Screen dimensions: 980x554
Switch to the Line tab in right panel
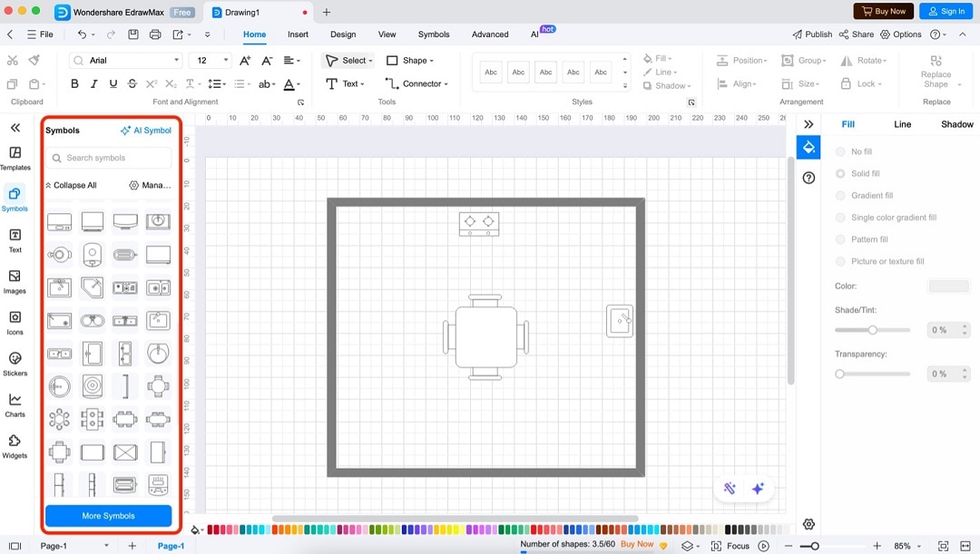point(902,124)
